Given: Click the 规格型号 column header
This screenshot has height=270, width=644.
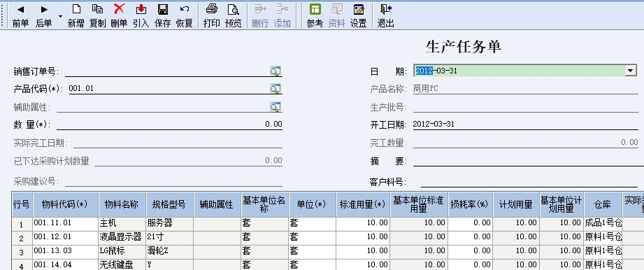Looking at the screenshot, I should [x=169, y=204].
